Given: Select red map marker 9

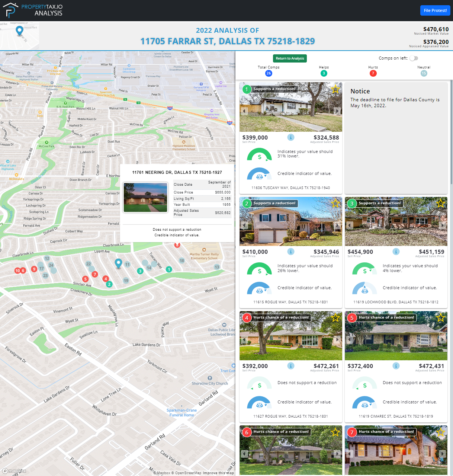Looking at the screenshot, I should pyautogui.click(x=34, y=269).
